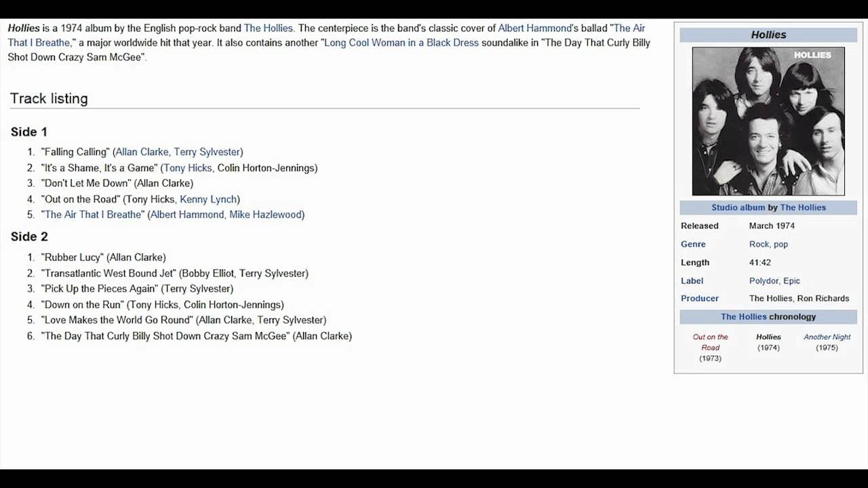Follow the "Long Cool Woman in a Black Dress" link

[401, 43]
